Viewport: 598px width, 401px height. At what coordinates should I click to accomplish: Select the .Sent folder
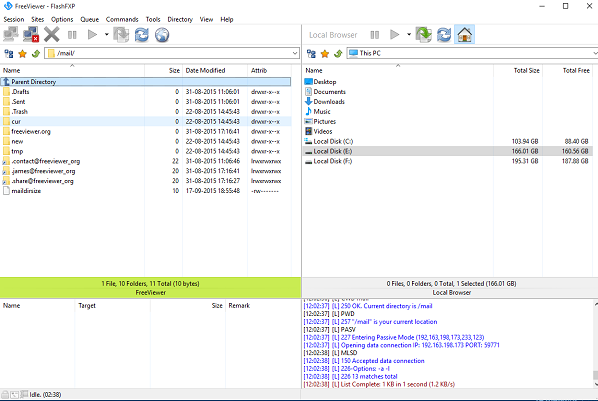(146, 101)
